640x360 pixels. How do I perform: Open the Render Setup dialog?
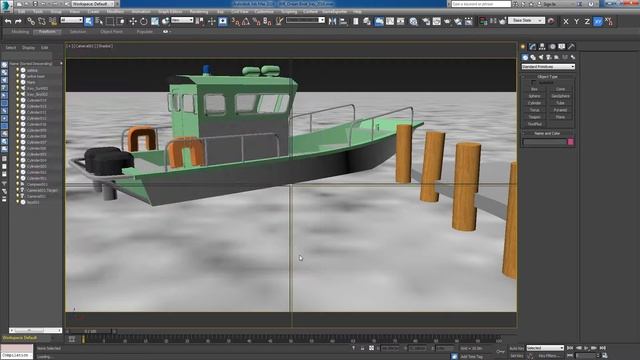coord(426,21)
